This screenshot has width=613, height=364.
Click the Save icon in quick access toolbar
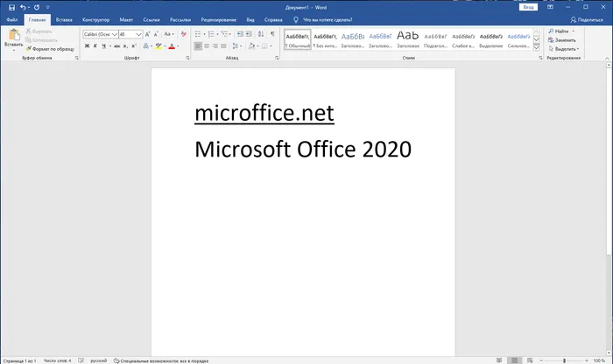tap(11, 7)
